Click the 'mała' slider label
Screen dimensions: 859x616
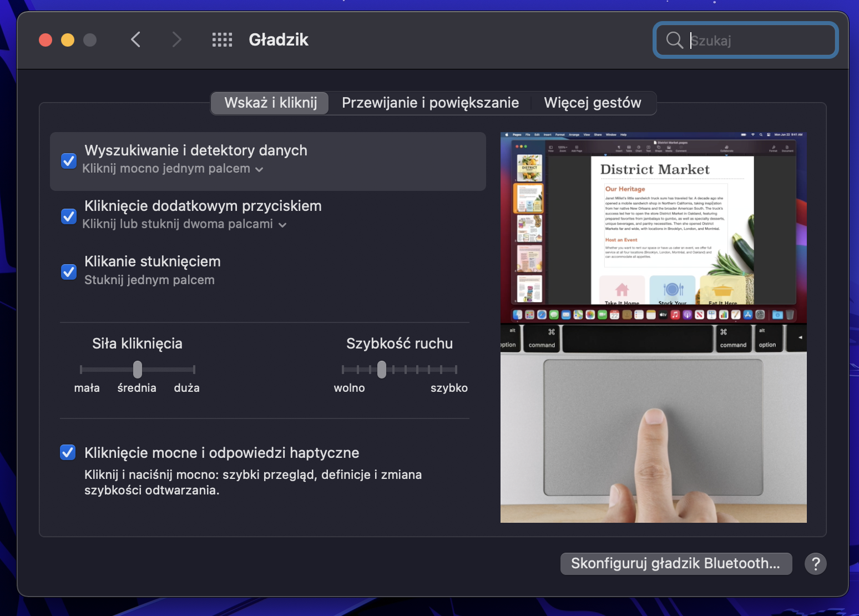[87, 388]
